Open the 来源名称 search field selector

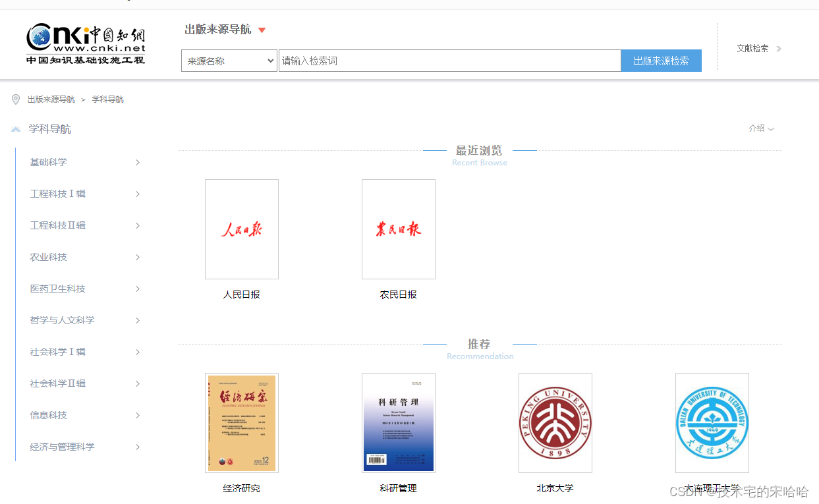coord(229,61)
